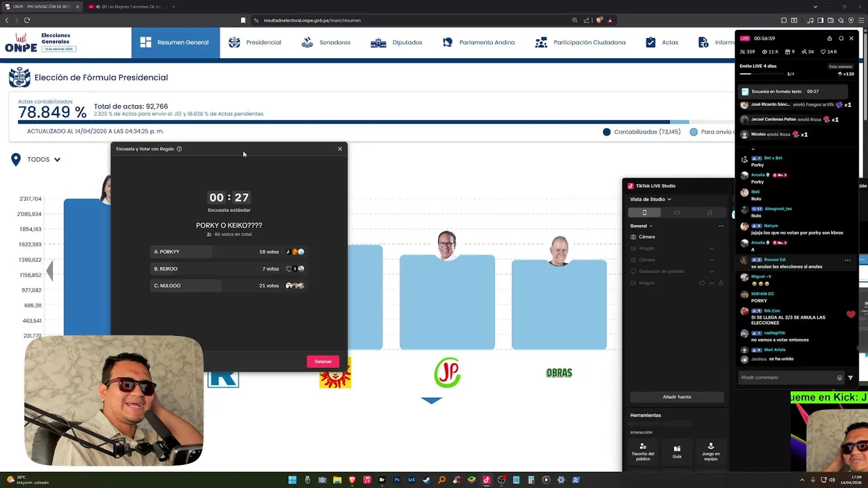868x488 pixels.
Task: Open Steam from the taskbar
Action: point(427,480)
